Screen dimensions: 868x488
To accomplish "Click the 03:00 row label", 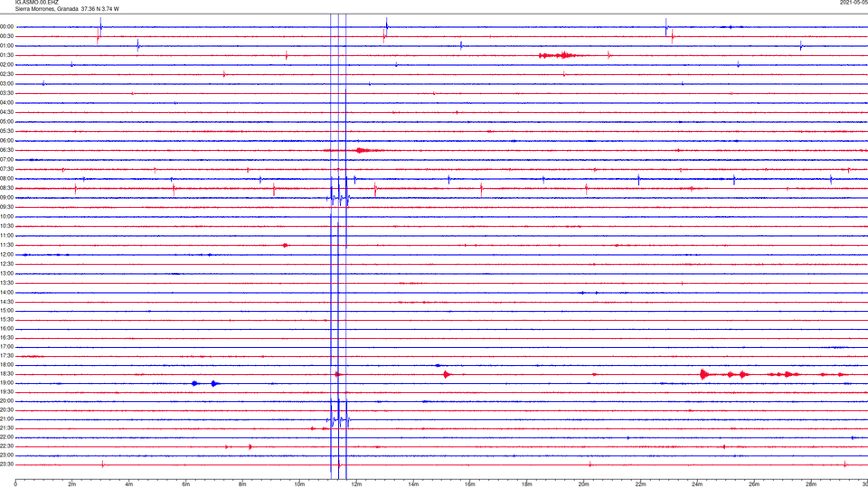I will click(x=7, y=83).
